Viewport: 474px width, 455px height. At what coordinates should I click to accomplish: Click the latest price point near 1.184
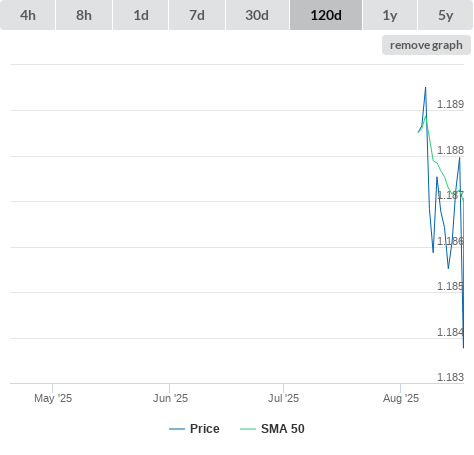tap(463, 348)
